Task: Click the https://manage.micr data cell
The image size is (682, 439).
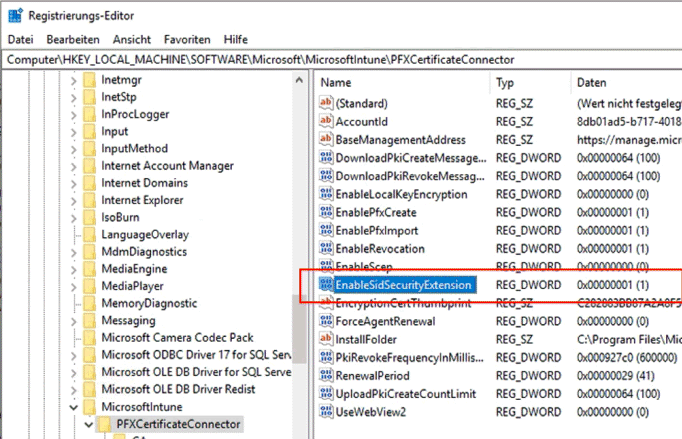Action: pyautogui.click(x=629, y=140)
